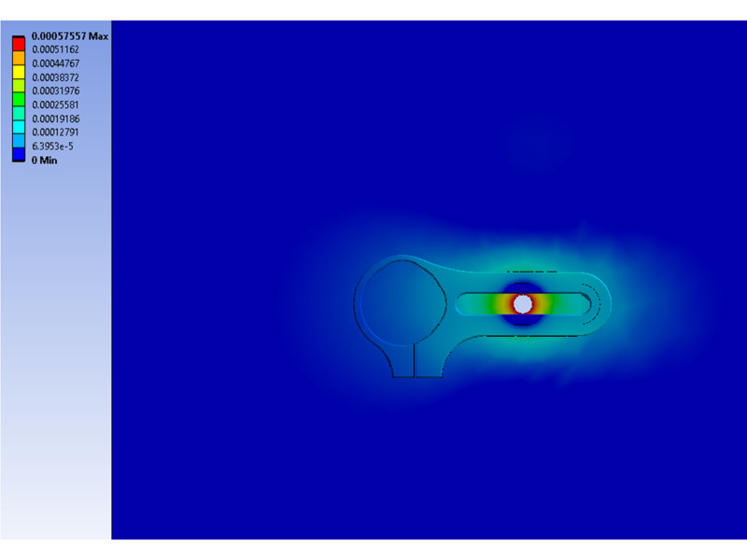747x560 pixels.
Task: Click the red band in the legend
Action: point(18,46)
